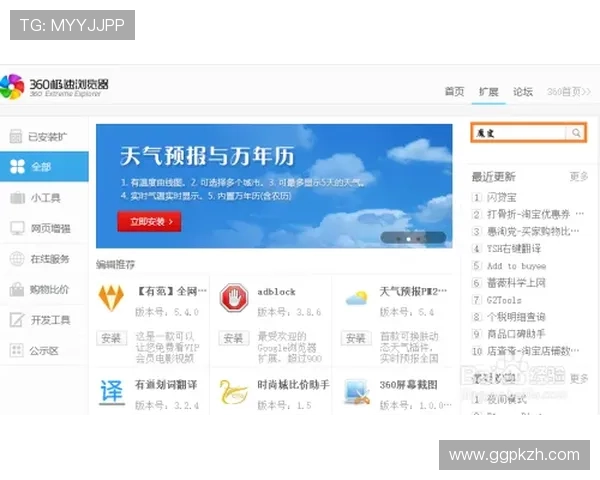Open 时尚城比价助手 extension title

coord(293,385)
